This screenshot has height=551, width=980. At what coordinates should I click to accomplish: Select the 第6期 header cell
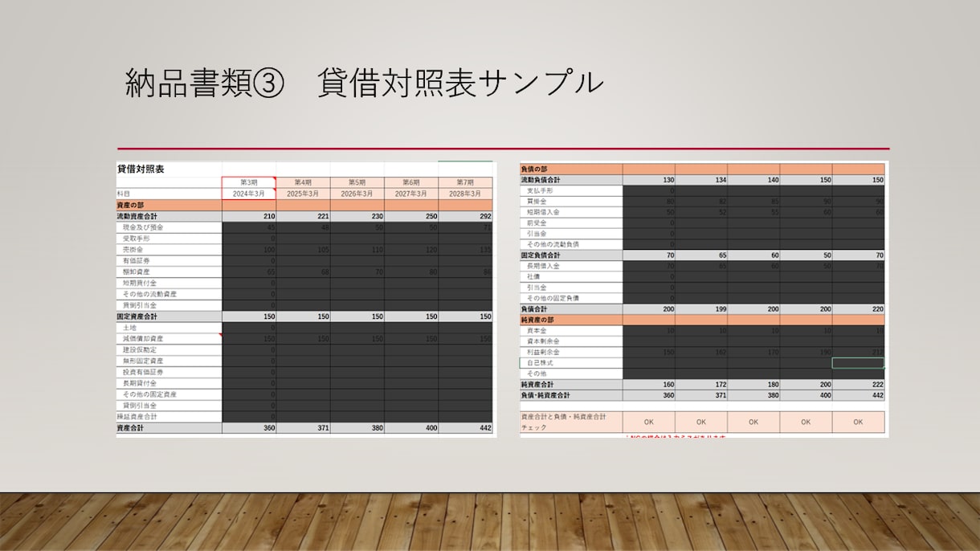410,182
